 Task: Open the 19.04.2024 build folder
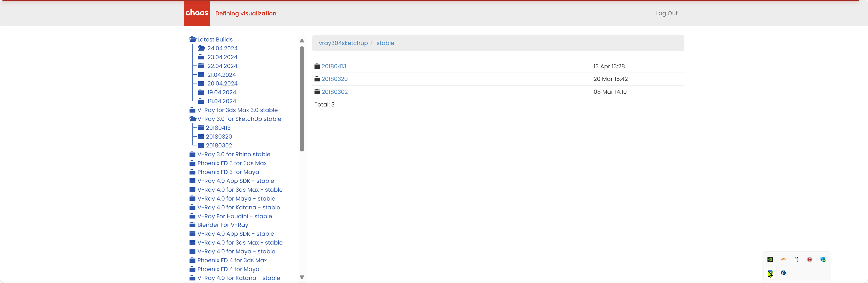(221, 92)
